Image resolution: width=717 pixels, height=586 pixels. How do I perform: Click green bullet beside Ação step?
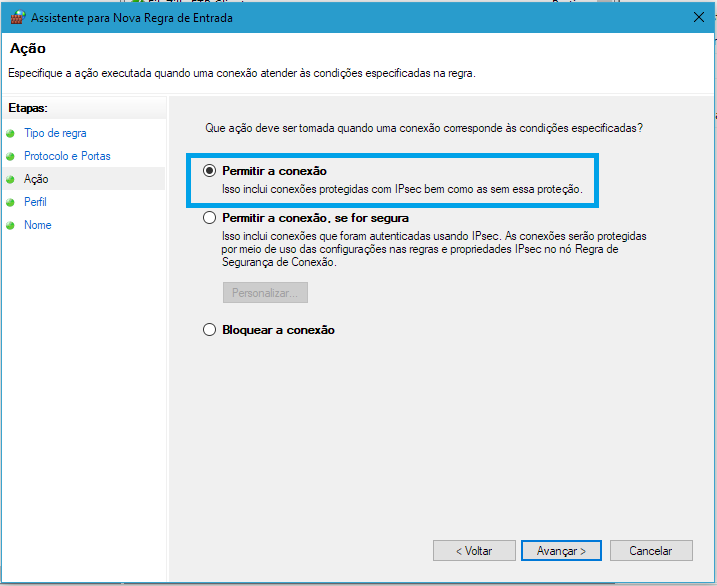(x=11, y=179)
